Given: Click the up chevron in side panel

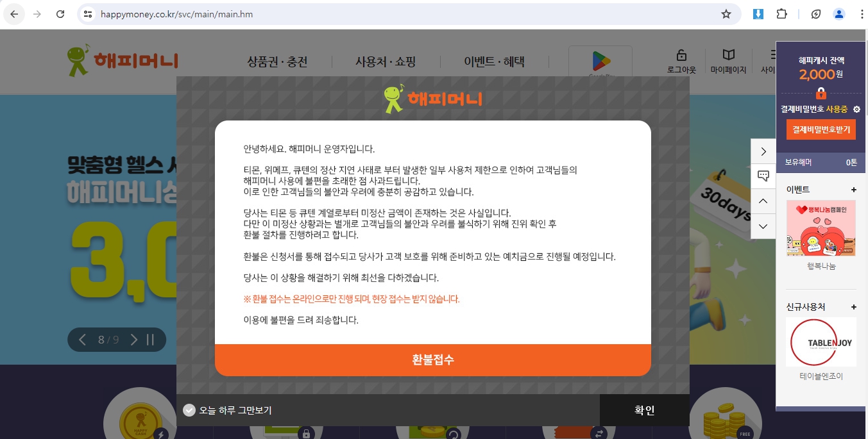Looking at the screenshot, I should 763,201.
